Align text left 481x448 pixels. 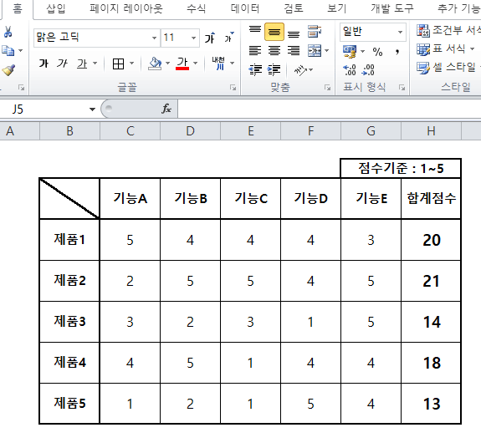255,50
